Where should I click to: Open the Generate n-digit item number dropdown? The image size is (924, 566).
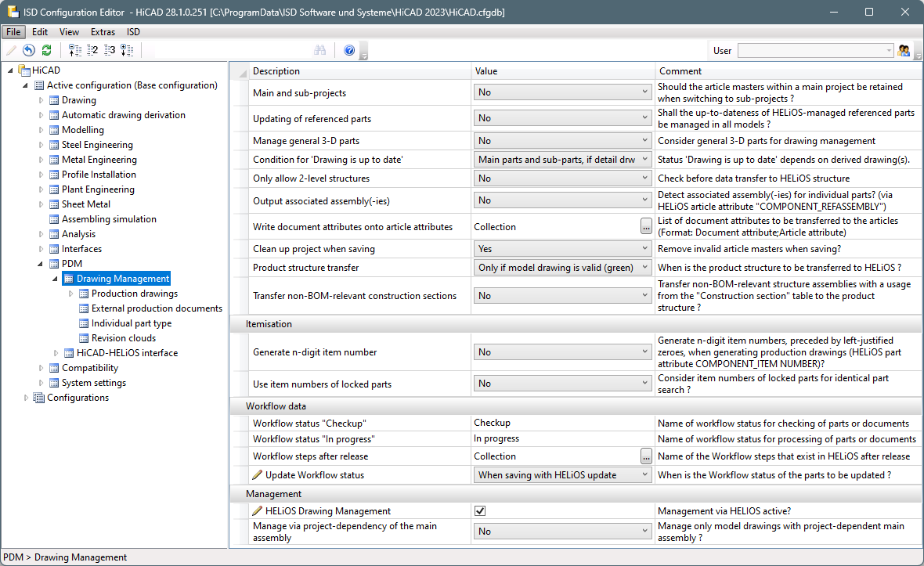(563, 352)
